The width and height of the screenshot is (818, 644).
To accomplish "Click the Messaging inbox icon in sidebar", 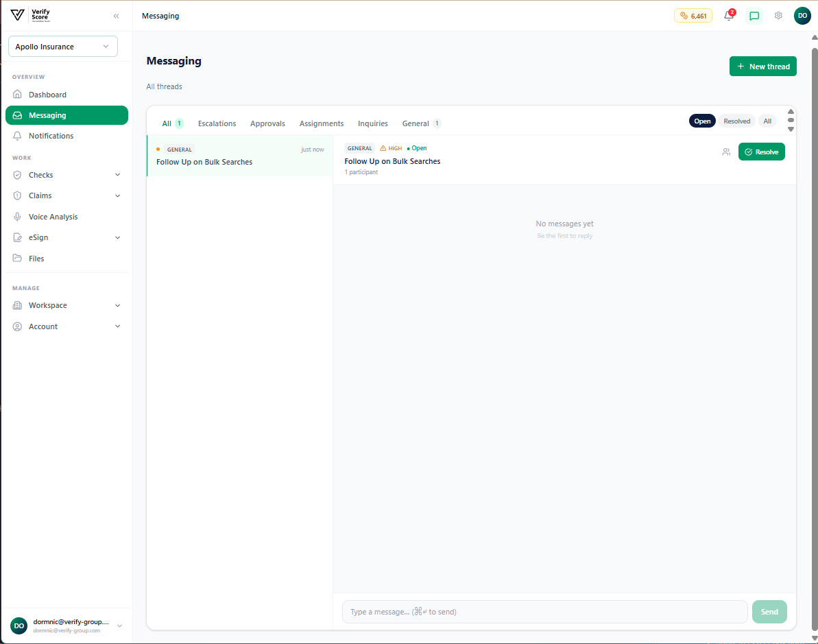I will [x=17, y=115].
